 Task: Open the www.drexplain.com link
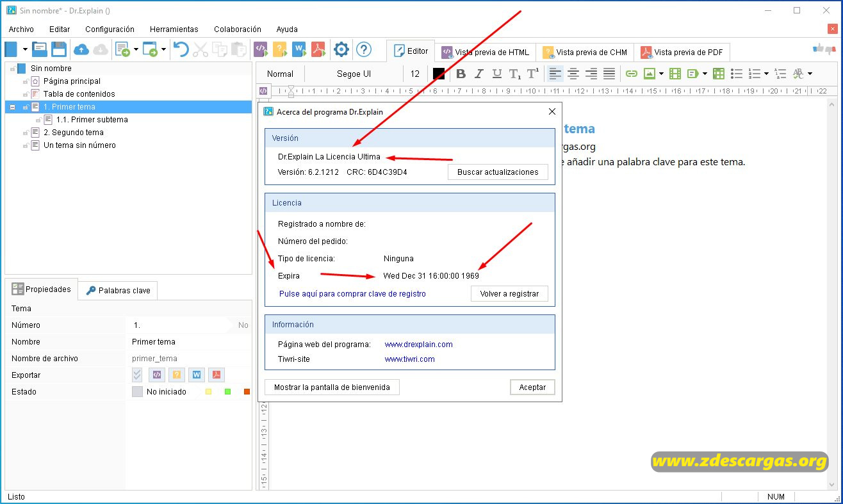(x=418, y=345)
